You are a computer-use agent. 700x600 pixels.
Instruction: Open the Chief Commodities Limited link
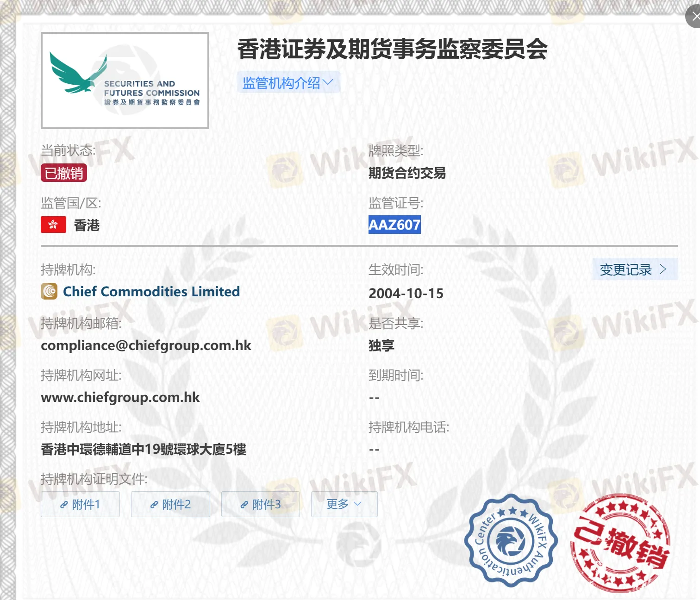[151, 291]
